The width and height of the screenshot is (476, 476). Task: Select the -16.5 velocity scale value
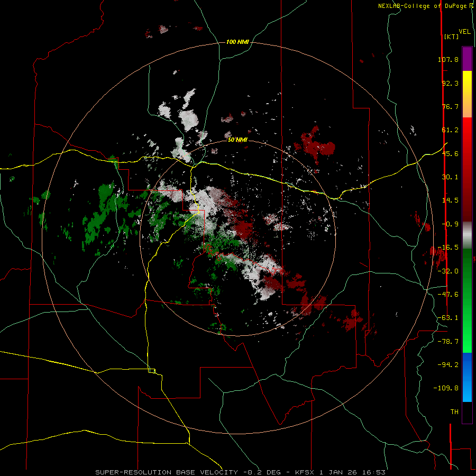[x=448, y=248]
